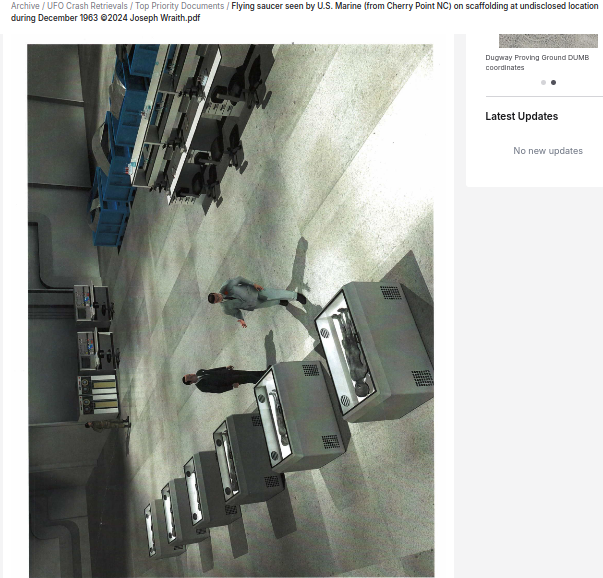Image resolution: width=603 pixels, height=578 pixels.
Task: Open the Archive breadcrumb link
Action: 25,6
